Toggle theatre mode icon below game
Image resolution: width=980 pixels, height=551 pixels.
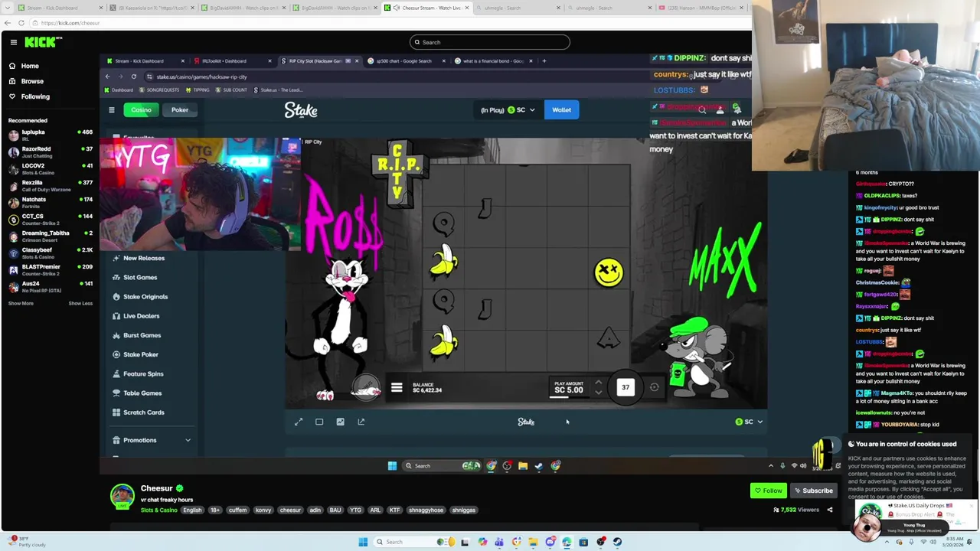tap(319, 422)
